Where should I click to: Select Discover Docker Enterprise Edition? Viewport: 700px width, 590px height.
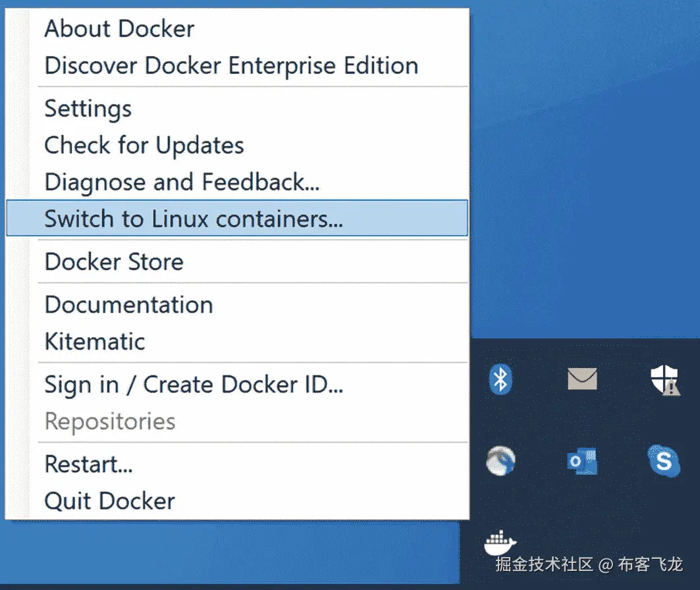click(237, 66)
